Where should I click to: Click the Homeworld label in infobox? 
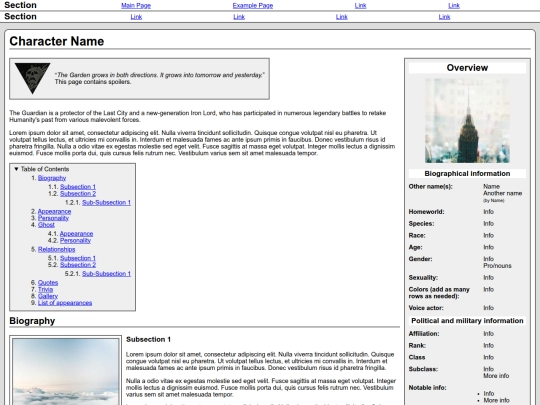pyautogui.click(x=426, y=212)
